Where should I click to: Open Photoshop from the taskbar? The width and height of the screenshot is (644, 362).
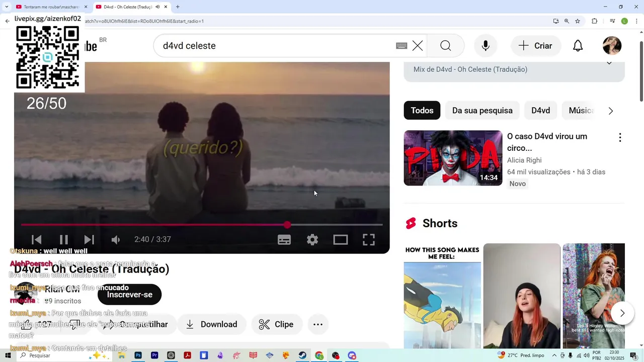[138, 355]
